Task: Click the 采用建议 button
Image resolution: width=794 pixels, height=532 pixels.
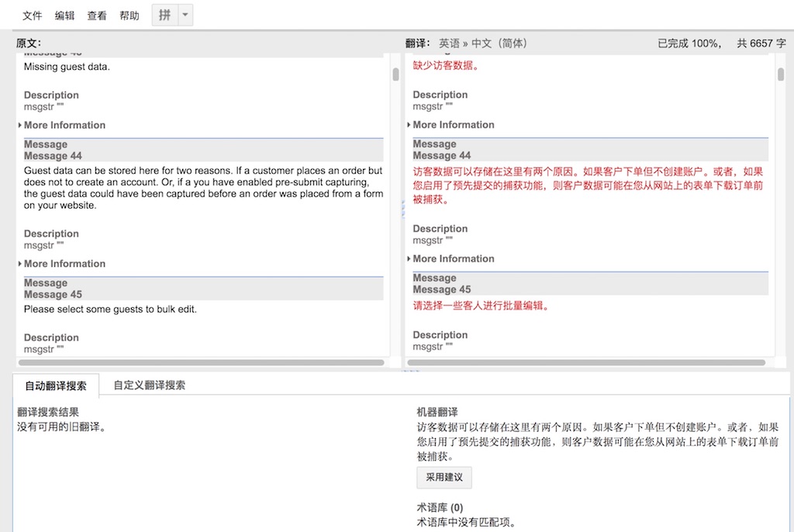Action: click(444, 477)
